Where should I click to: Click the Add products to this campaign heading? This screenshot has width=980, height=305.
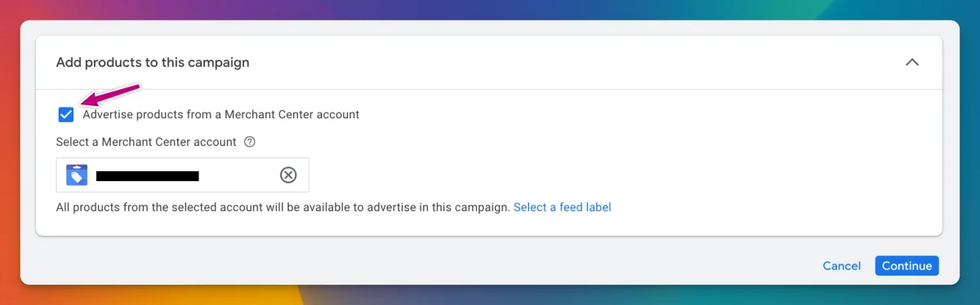coord(153,62)
